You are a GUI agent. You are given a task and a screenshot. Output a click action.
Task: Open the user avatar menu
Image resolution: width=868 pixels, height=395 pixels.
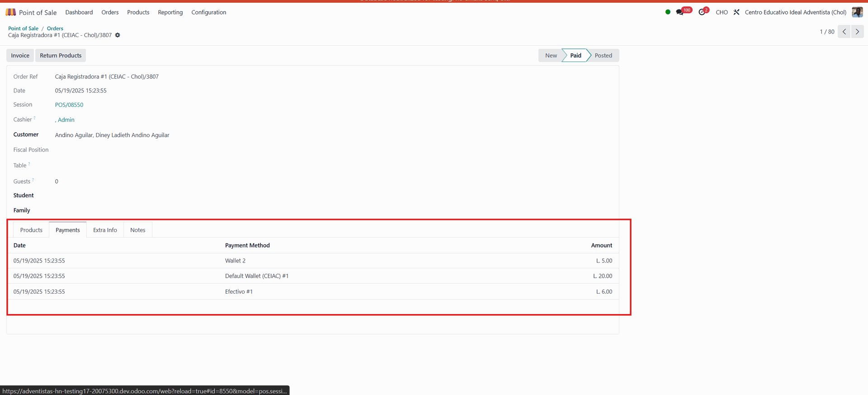coord(857,12)
